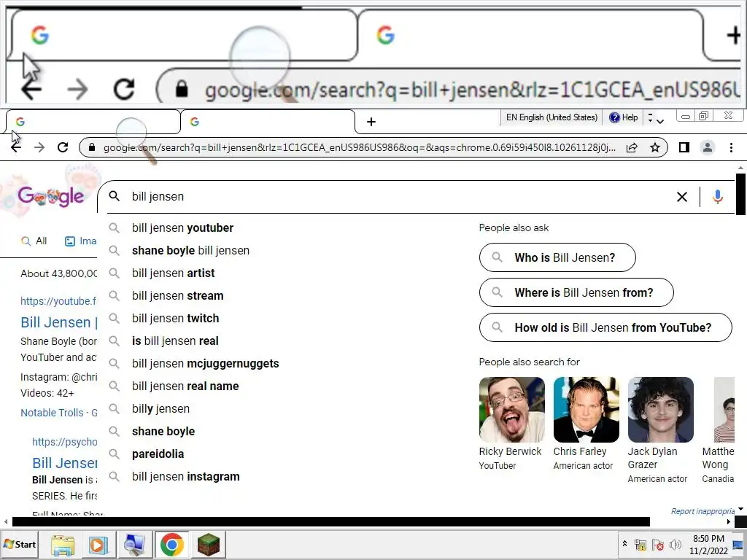The image size is (747, 560).
Task: Show hidden tray icons arrow
Action: point(624,543)
